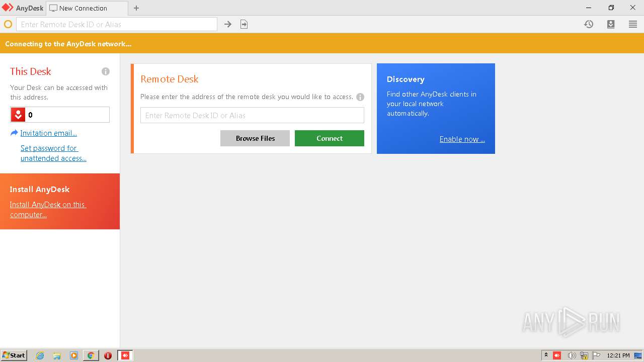Open the hamburger main menu
Image resolution: width=644 pixels, height=362 pixels.
coord(633,24)
